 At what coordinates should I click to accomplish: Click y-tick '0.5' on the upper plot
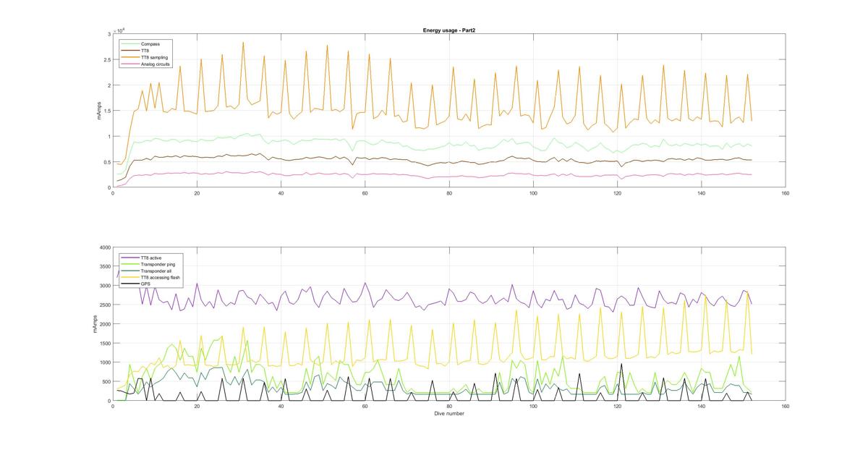click(x=106, y=162)
